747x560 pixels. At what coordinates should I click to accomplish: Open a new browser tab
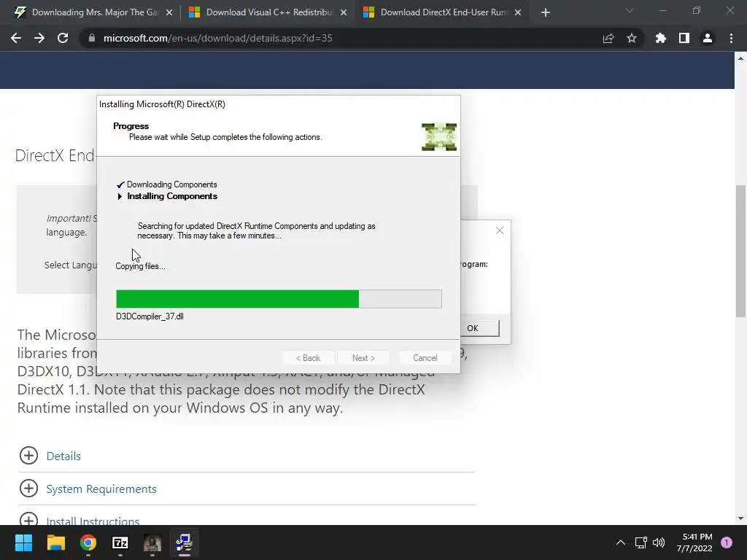pos(546,12)
